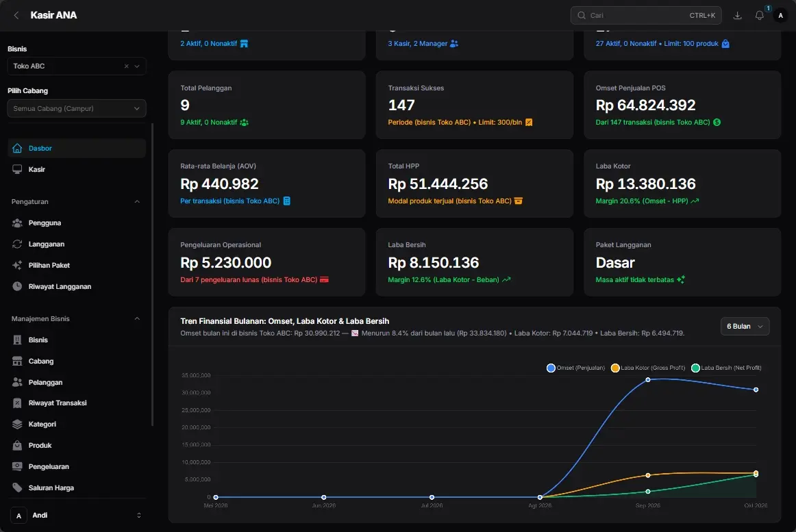Viewport: 796px width, 532px height.
Task: Open the Toko ABC business dropdown
Action: (x=137, y=66)
